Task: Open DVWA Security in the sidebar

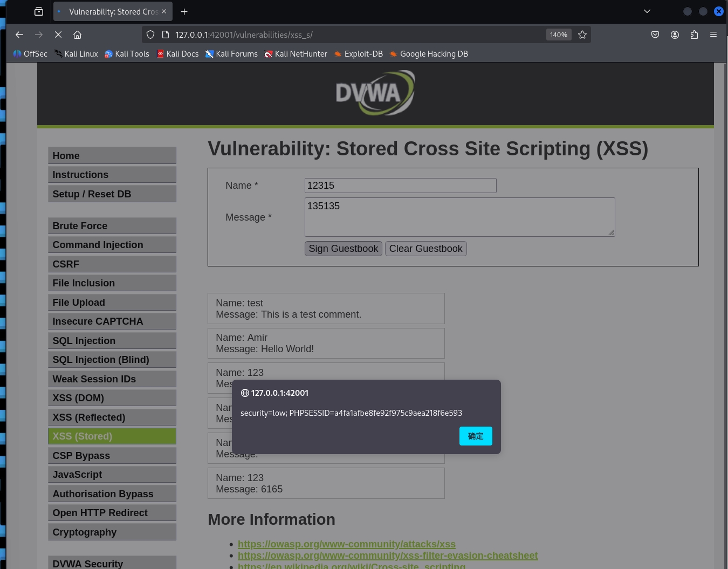Action: pos(112,563)
